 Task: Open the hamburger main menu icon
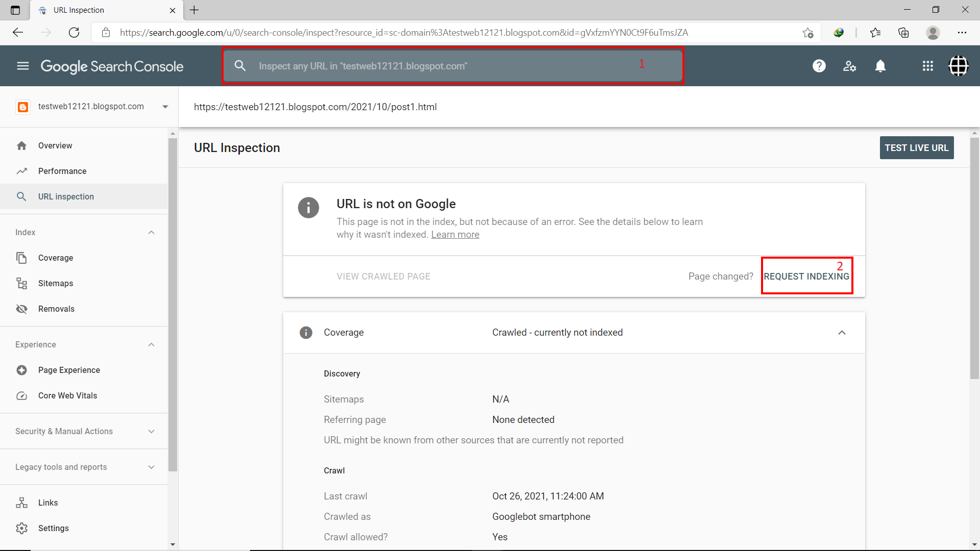coord(22,66)
